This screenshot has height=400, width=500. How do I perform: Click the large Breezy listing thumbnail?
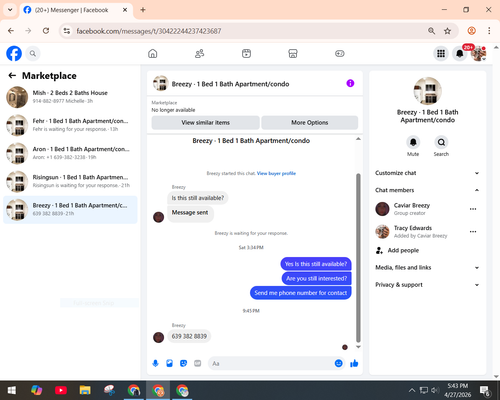427,91
